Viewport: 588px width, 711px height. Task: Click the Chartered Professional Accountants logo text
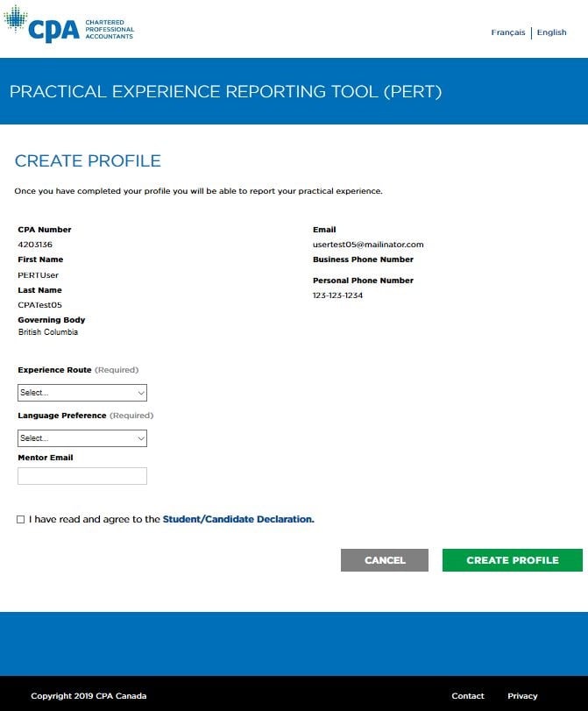click(110, 30)
